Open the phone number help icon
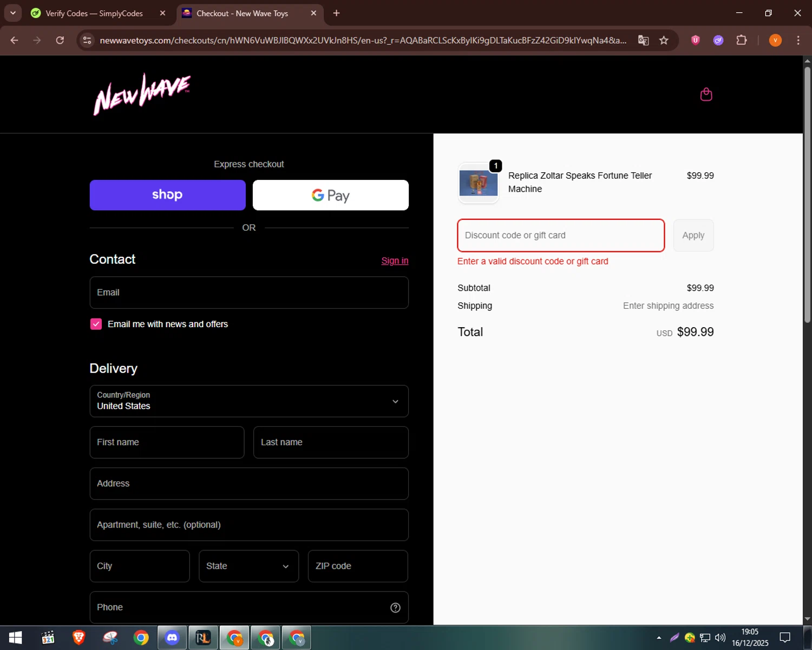The image size is (812, 650). point(395,608)
